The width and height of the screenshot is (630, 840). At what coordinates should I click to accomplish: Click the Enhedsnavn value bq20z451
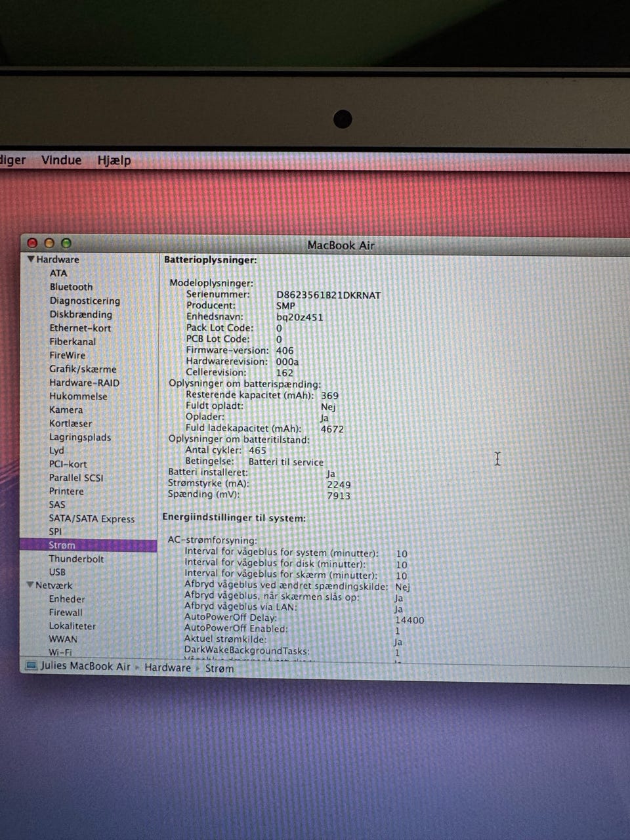click(x=299, y=317)
